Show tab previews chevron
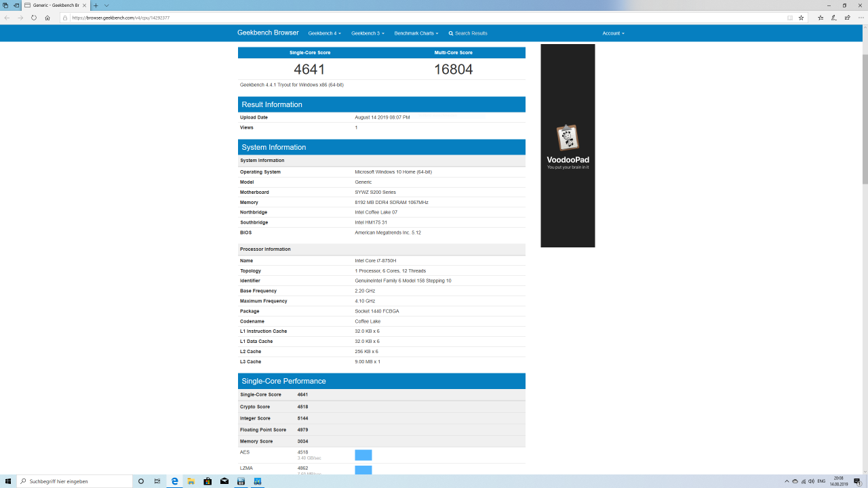Image resolution: width=868 pixels, height=488 pixels. 106,5
